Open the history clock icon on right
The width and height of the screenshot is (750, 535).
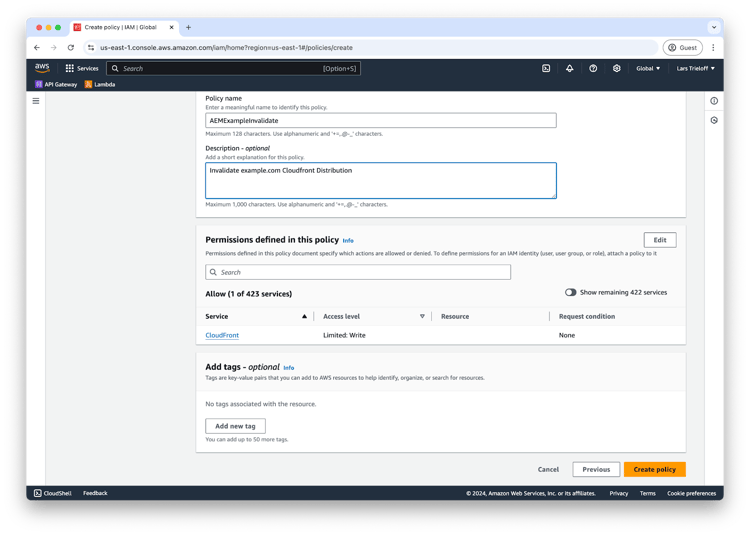[714, 120]
